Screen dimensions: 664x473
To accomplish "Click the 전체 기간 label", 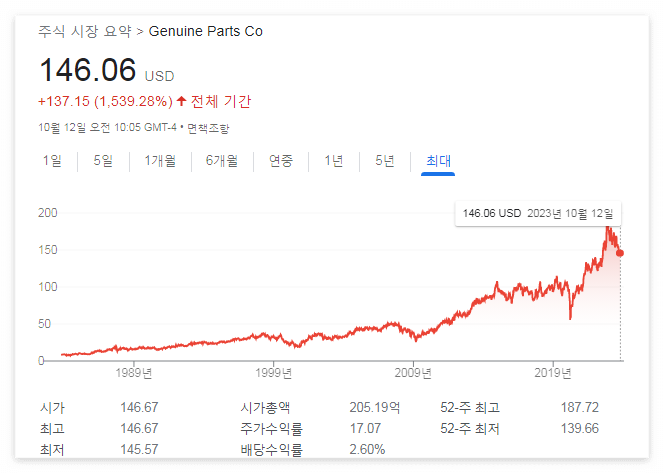I will [x=221, y=102].
